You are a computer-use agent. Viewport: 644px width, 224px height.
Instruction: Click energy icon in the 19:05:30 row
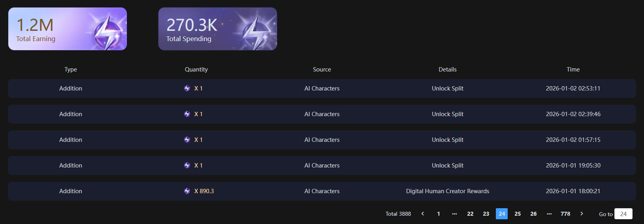187,166
